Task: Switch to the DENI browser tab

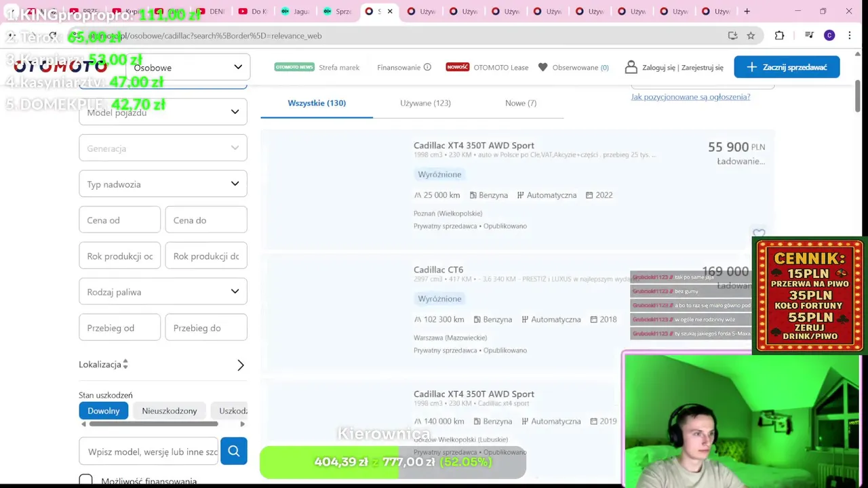Action: tap(212, 12)
